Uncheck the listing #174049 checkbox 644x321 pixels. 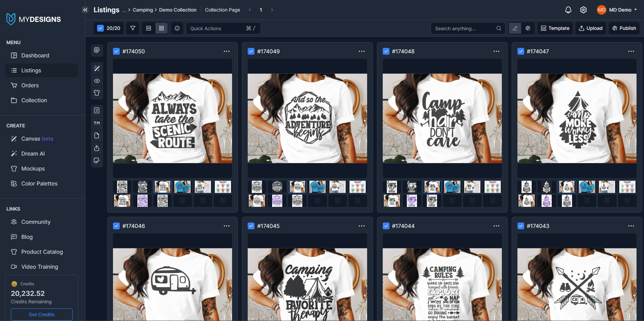coord(251,51)
